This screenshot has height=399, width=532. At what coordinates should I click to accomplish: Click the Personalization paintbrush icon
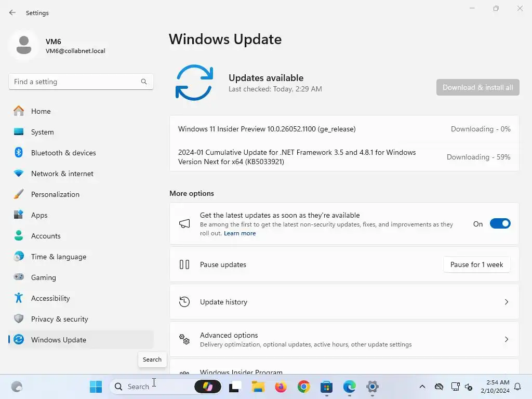19,194
